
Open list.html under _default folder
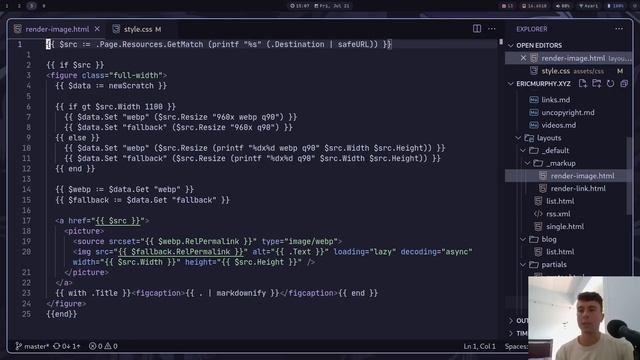(x=560, y=201)
